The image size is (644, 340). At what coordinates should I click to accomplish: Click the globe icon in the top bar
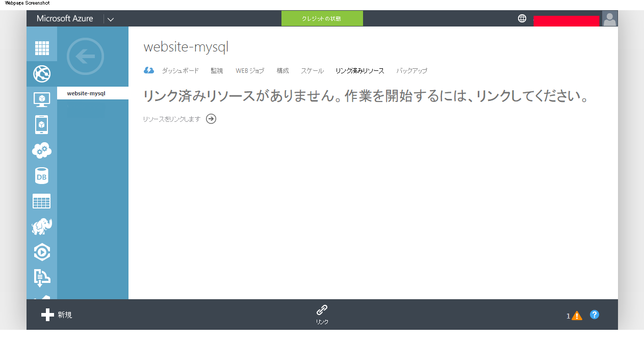point(522,18)
